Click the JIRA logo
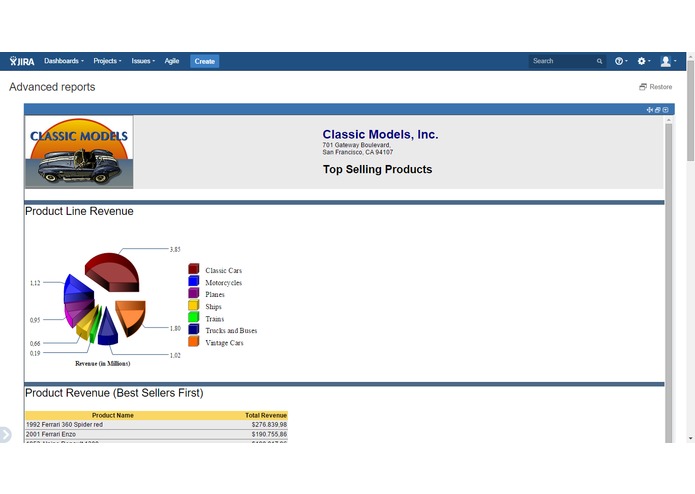 point(22,61)
